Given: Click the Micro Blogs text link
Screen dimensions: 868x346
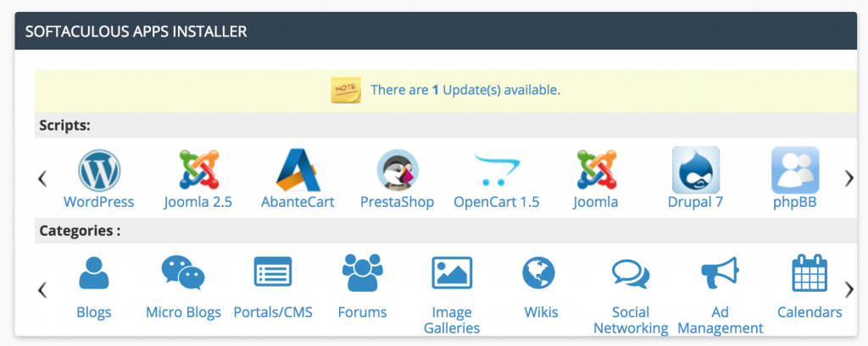Looking at the screenshot, I should (183, 312).
